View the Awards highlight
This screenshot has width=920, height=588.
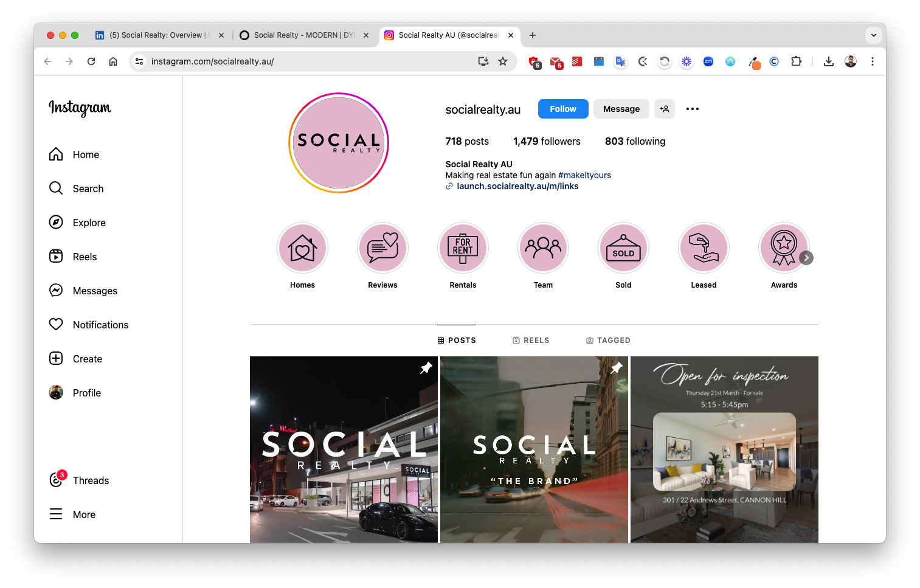(783, 248)
